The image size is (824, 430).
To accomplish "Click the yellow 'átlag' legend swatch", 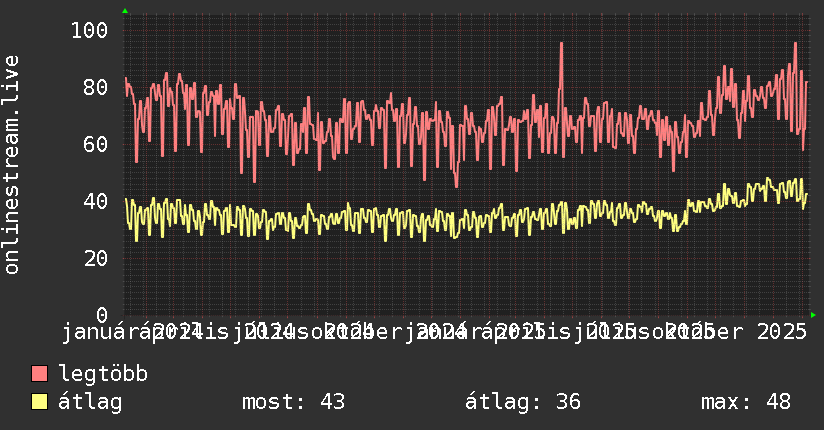I will (x=39, y=402).
